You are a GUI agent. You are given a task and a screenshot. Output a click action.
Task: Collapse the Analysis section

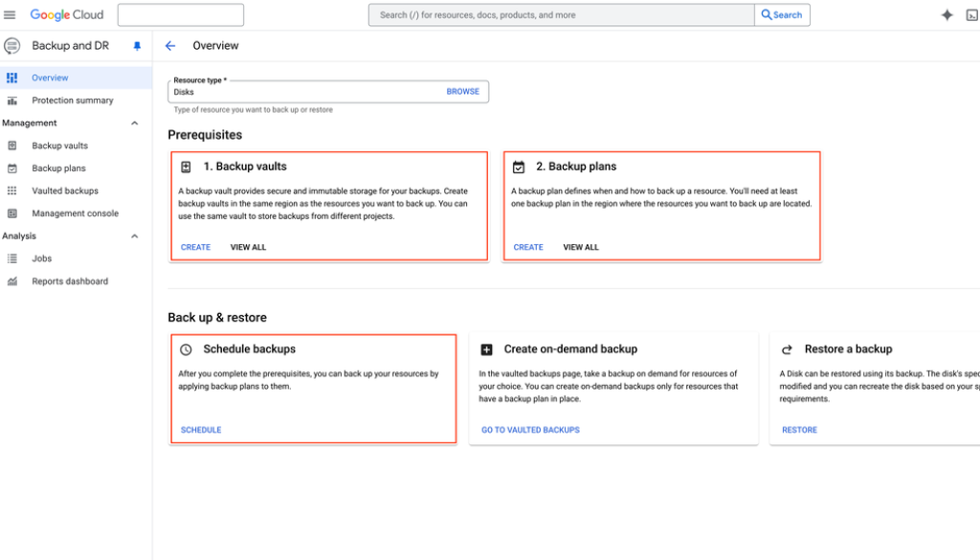(134, 236)
